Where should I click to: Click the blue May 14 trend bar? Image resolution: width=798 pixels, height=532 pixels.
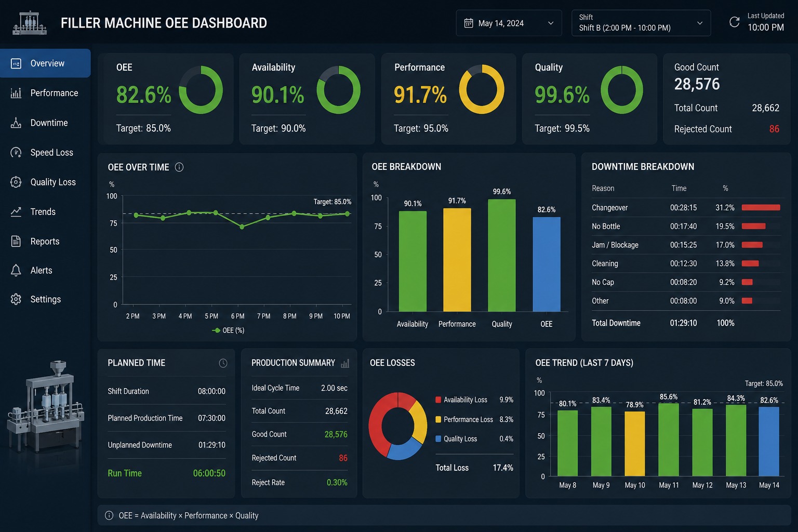[769, 441]
